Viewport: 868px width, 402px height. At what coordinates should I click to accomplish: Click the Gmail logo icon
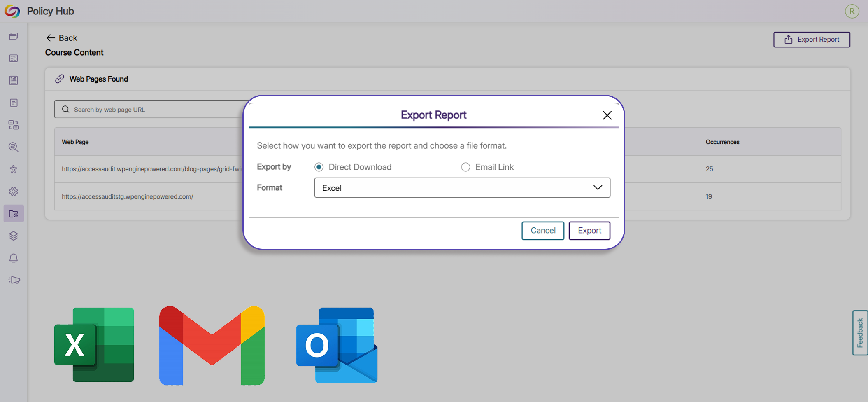(212, 345)
